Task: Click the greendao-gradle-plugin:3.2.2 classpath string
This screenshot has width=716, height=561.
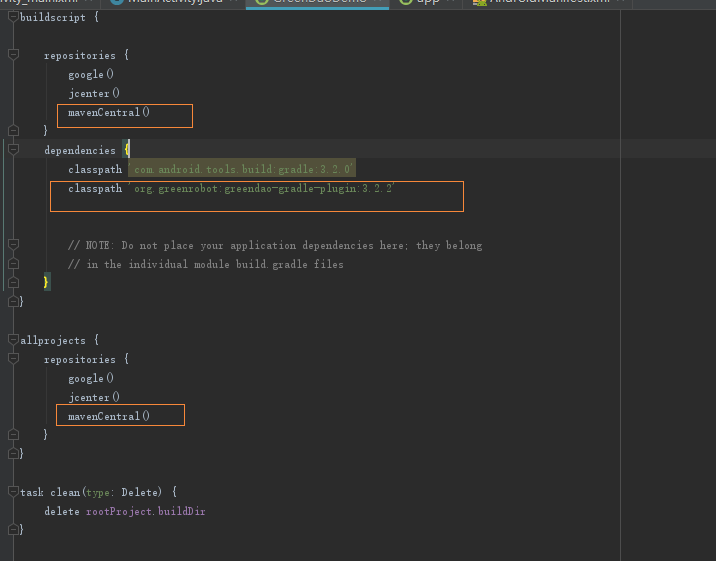Action: [x=262, y=189]
